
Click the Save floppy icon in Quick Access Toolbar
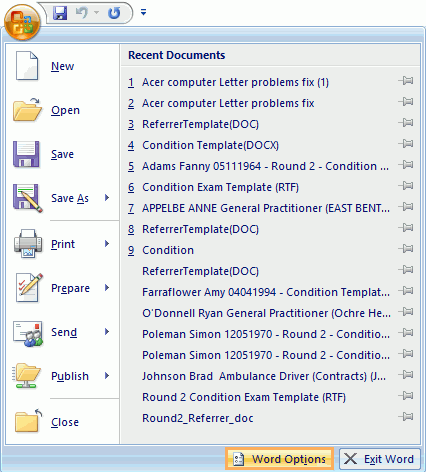coord(60,13)
